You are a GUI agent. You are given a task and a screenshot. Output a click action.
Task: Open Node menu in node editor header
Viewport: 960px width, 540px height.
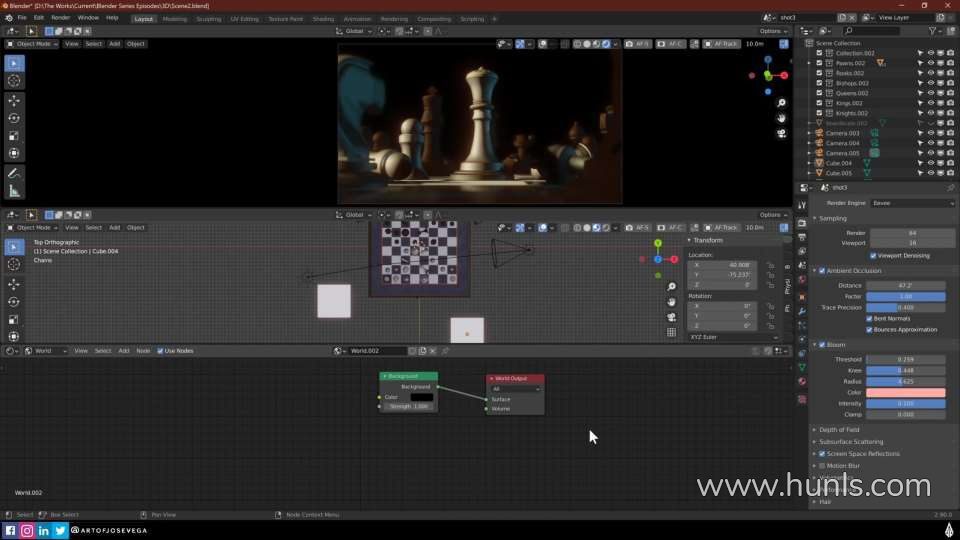[x=143, y=351]
